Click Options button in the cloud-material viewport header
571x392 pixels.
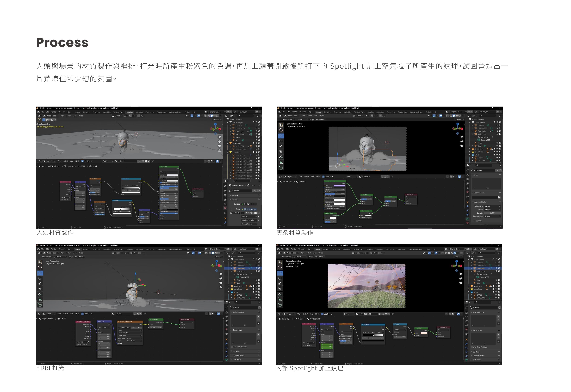click(x=459, y=120)
